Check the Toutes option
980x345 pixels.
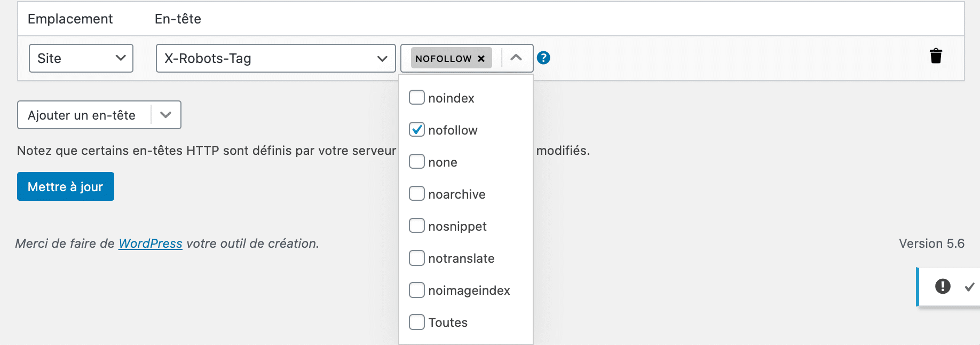416,322
